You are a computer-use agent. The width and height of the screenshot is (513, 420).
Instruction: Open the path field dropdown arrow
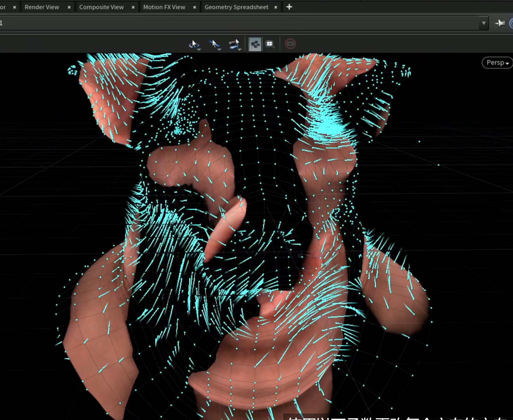coord(484,23)
